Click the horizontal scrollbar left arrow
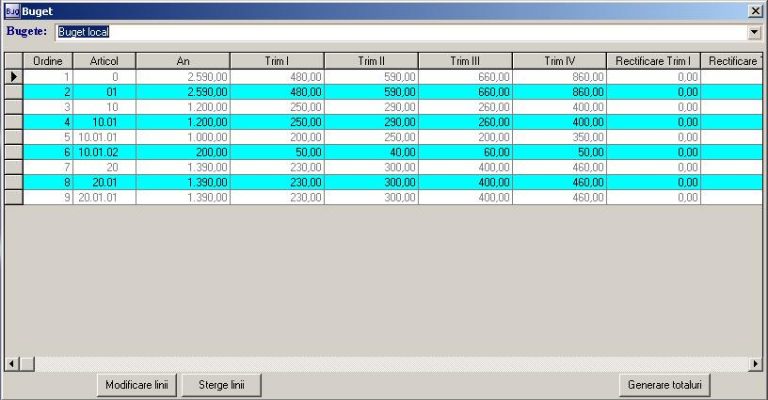 click(x=12, y=363)
